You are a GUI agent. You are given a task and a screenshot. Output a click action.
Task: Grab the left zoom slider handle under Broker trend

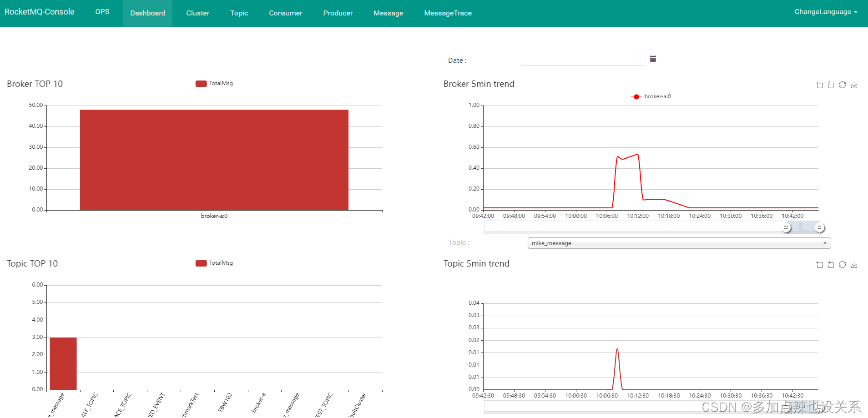pos(786,228)
